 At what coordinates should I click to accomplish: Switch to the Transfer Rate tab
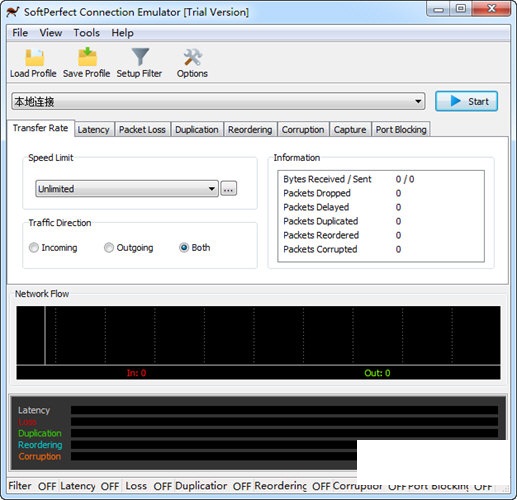41,128
